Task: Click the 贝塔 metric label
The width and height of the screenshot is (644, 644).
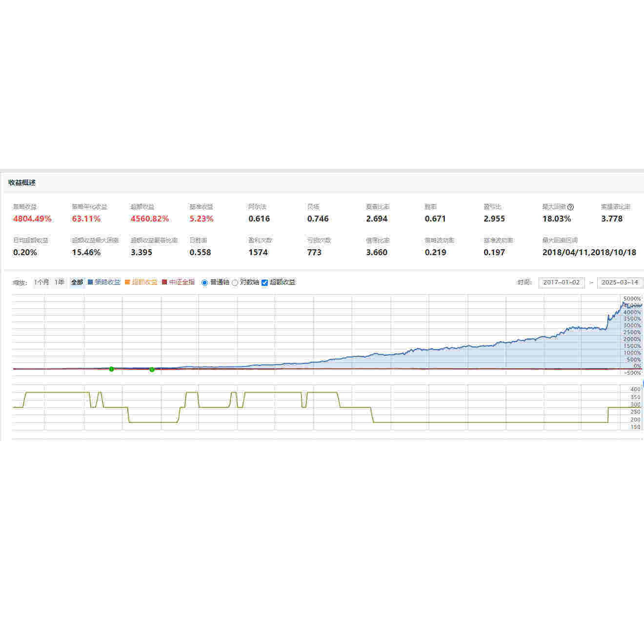Action: tap(313, 207)
